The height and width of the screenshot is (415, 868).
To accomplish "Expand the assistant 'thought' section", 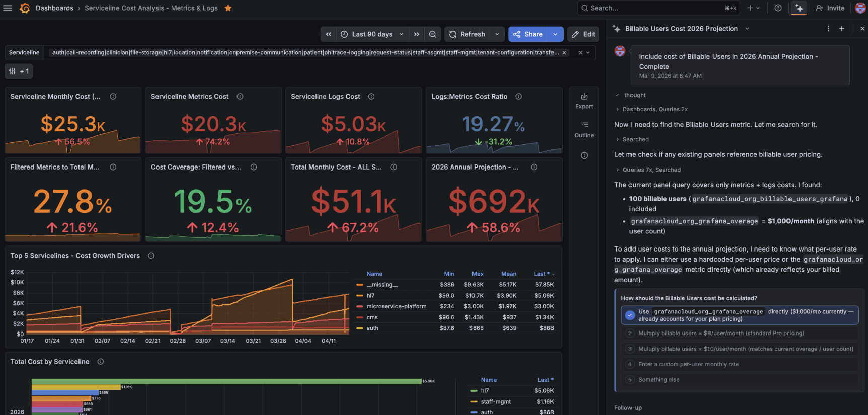I will click(631, 95).
